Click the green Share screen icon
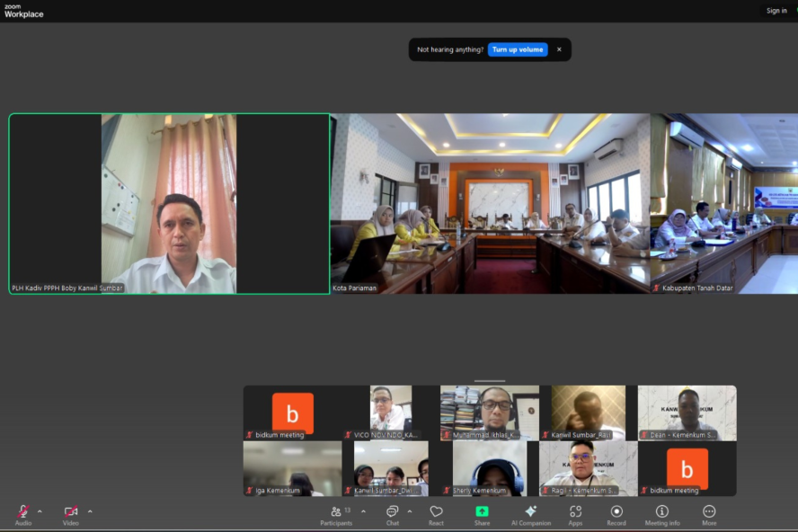The height and width of the screenshot is (532, 798). pyautogui.click(x=483, y=512)
